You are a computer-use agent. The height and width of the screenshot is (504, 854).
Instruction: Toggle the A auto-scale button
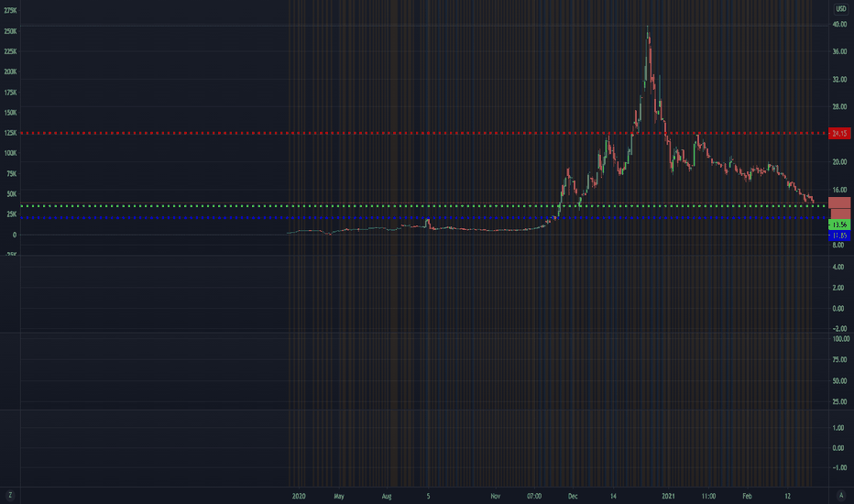tap(841, 495)
